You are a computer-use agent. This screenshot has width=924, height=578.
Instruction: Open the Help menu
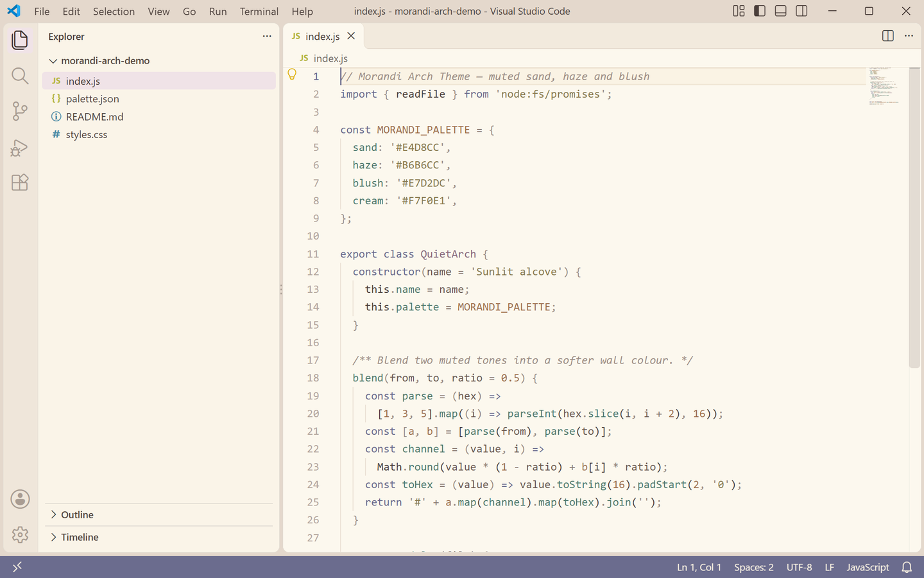pos(302,12)
